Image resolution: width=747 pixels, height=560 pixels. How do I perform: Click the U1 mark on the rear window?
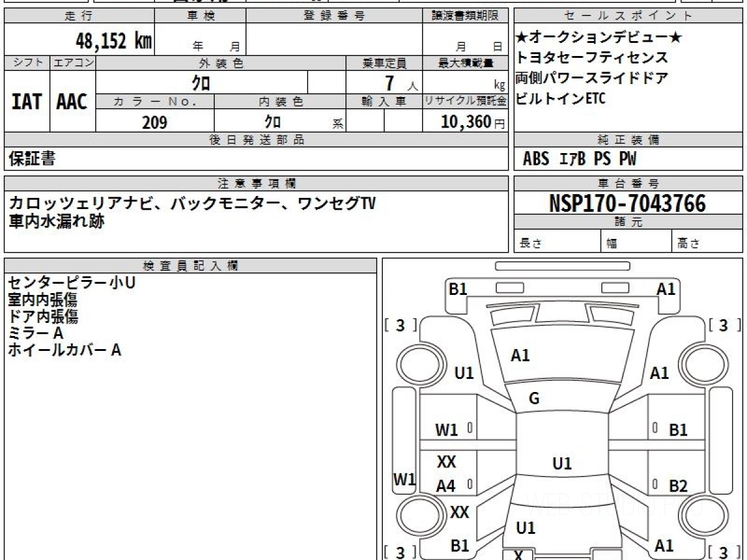526,528
